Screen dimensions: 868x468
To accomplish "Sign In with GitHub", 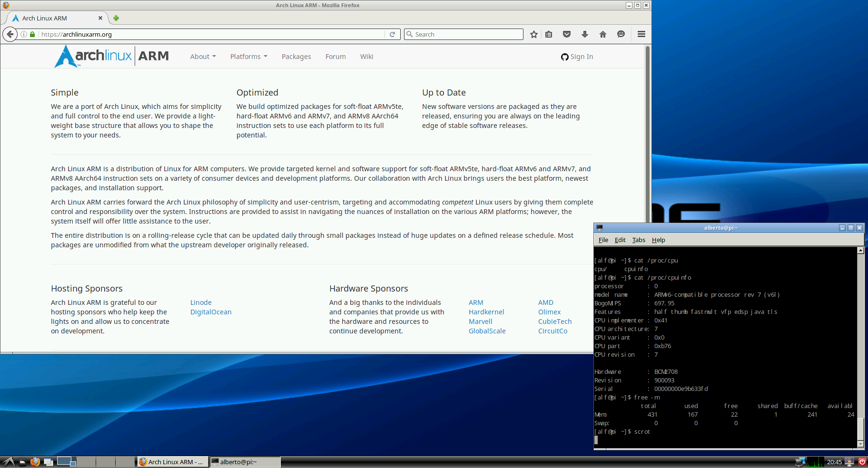I will click(x=577, y=57).
